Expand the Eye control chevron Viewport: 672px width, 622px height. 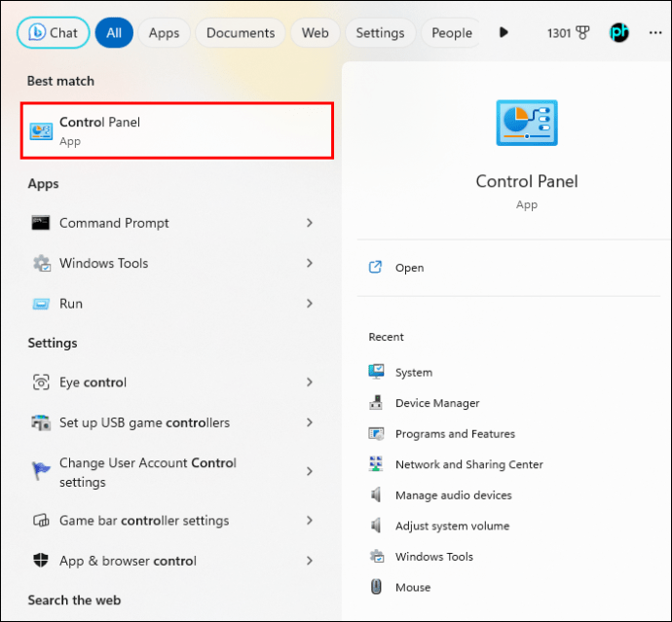310,383
